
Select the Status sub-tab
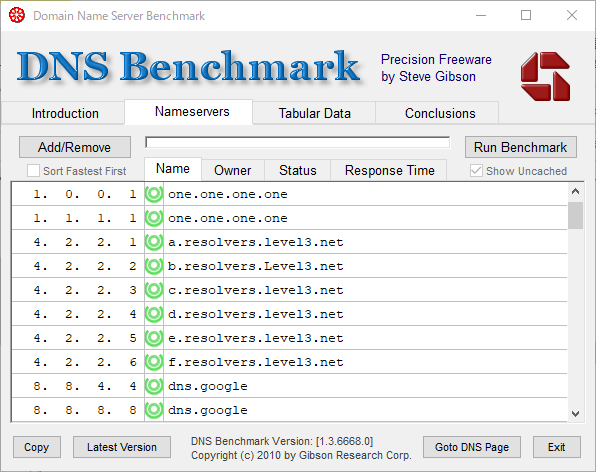(x=298, y=170)
